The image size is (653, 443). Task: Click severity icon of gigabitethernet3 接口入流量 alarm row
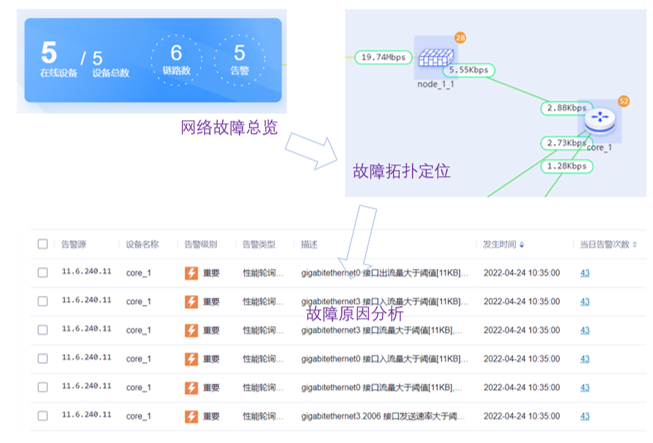pyautogui.click(x=191, y=302)
